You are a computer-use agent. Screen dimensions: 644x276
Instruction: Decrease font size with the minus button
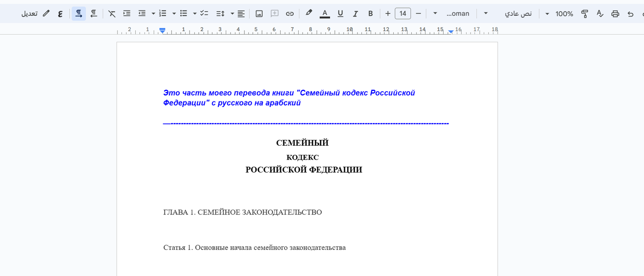(418, 14)
